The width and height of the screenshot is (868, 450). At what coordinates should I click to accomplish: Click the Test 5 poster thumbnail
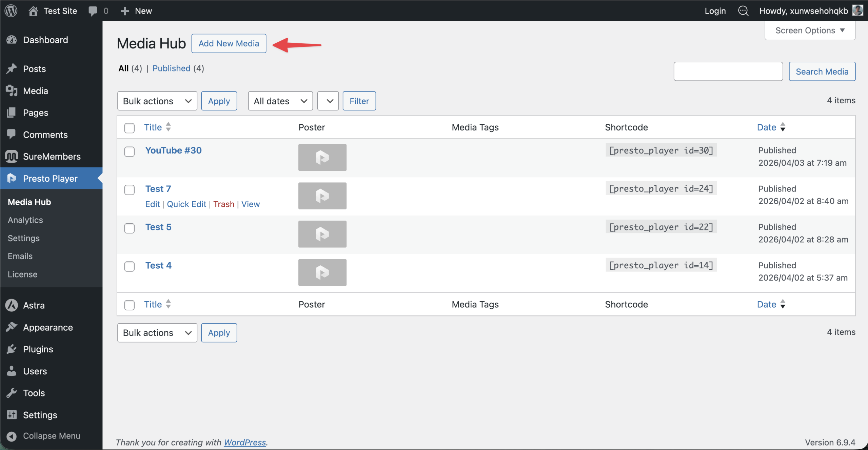pyautogui.click(x=322, y=234)
